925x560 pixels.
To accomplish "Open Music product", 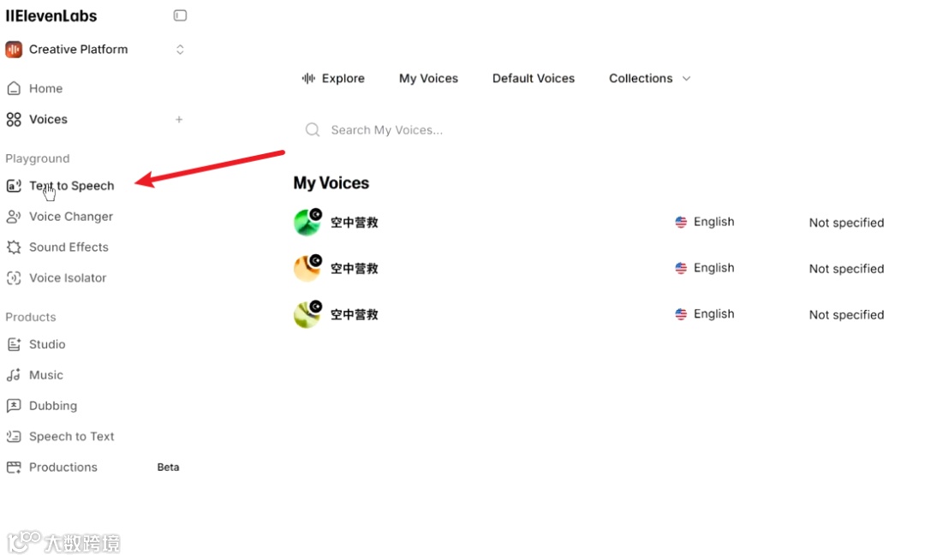I will coord(46,376).
